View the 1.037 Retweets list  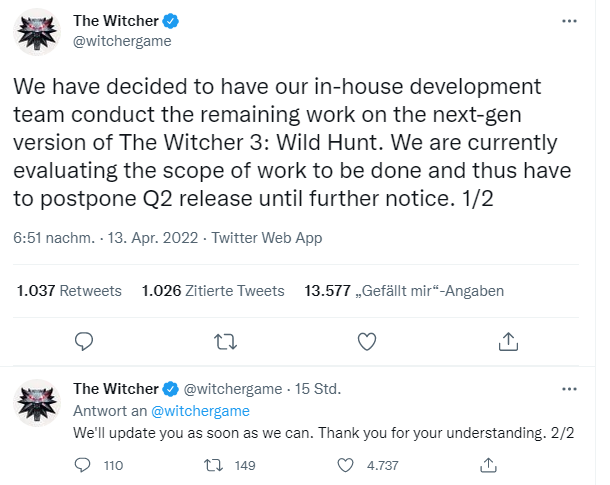point(69,291)
